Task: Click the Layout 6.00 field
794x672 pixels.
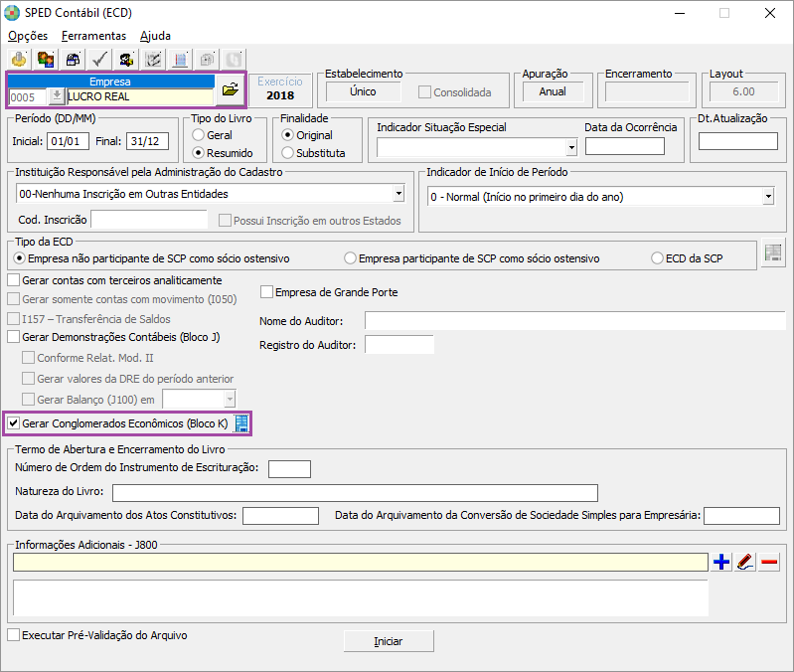Action: [743, 91]
